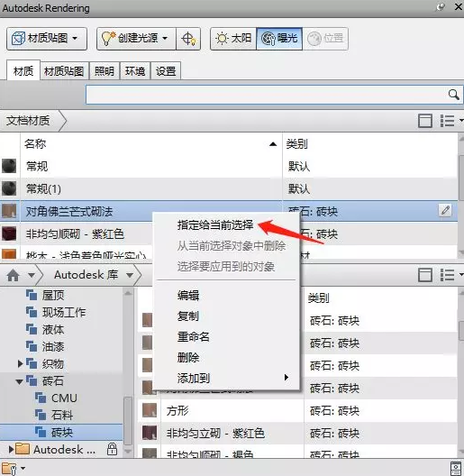Sort by the library 类别 column header
This screenshot has height=476, width=464.
[x=381, y=298]
